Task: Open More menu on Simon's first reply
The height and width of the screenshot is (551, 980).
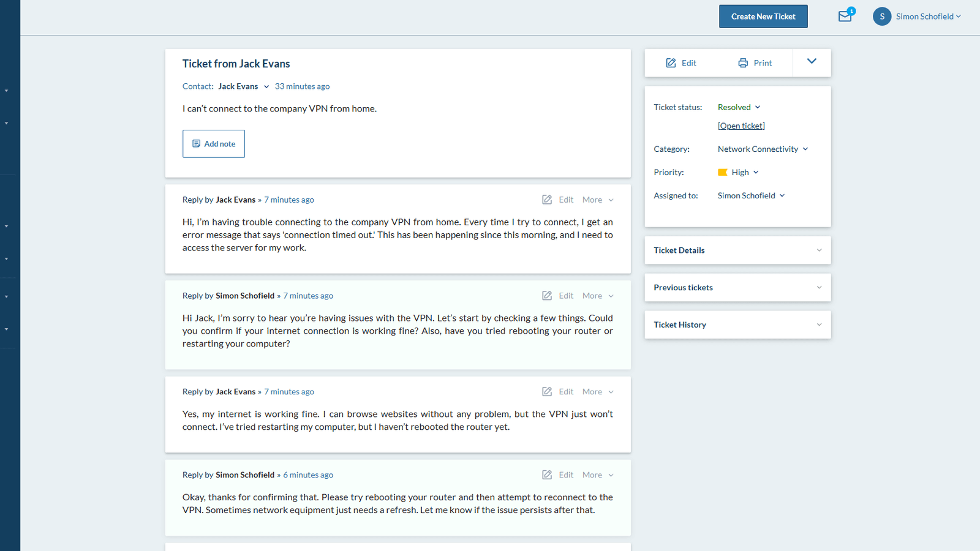Action: click(597, 296)
